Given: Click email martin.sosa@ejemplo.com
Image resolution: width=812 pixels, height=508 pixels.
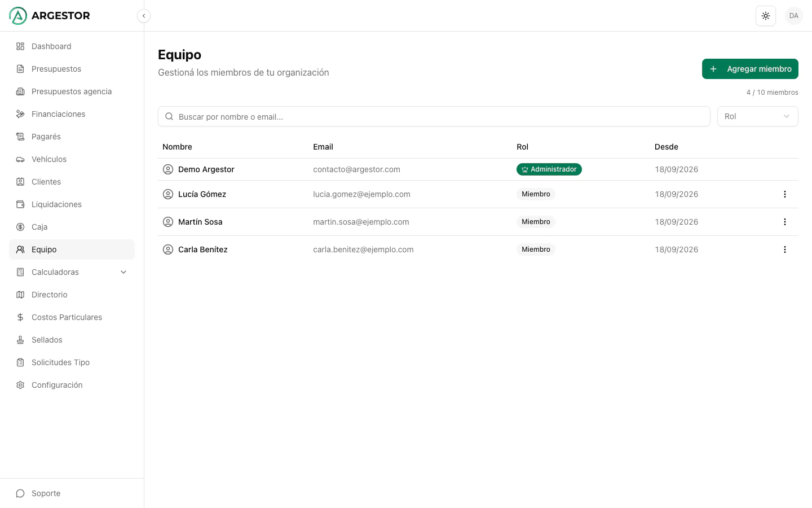Looking at the screenshot, I should pos(361,222).
